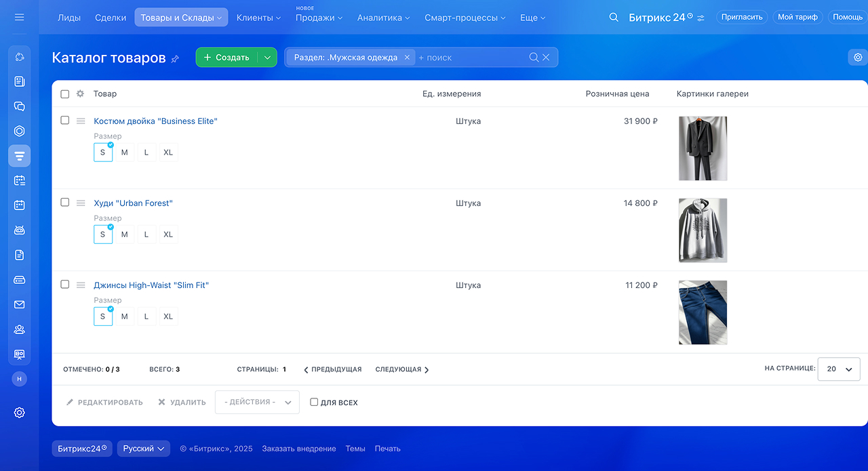The height and width of the screenshot is (471, 868).
Task: Open the Клиенты menu in top navigation
Action: click(258, 18)
